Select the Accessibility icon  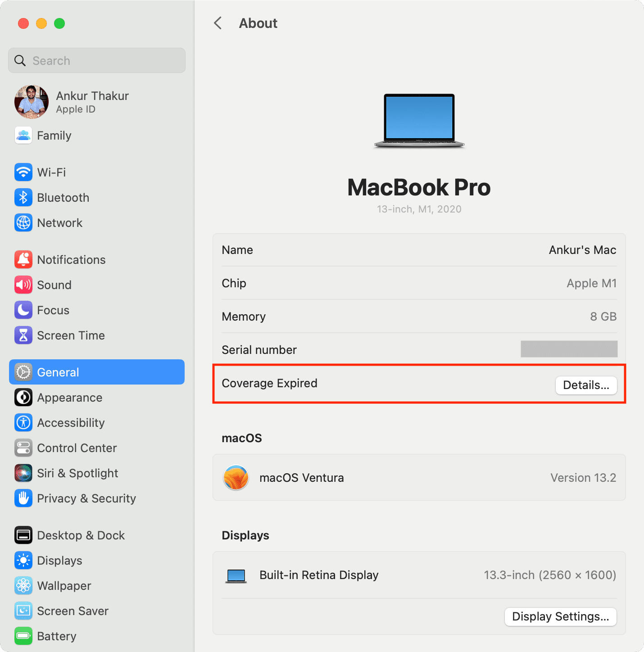(23, 422)
